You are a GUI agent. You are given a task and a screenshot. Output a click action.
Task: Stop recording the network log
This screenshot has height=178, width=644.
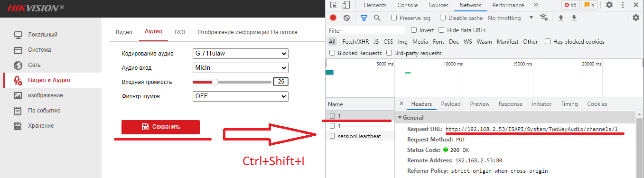tap(333, 18)
